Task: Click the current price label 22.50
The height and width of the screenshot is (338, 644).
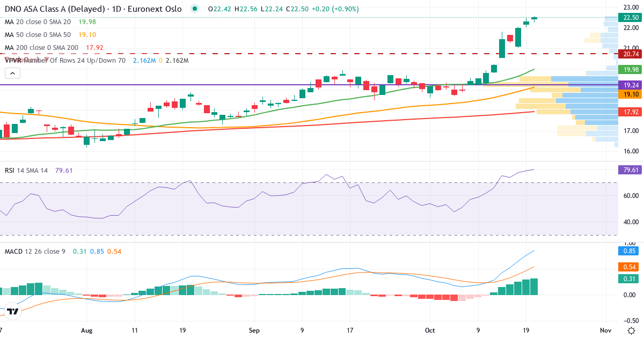Action: [630, 17]
